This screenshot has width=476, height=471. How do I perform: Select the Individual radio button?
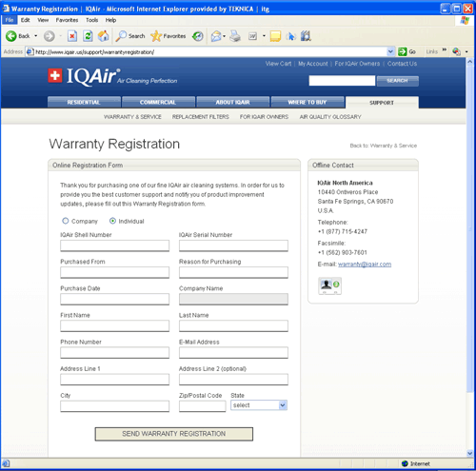click(x=112, y=221)
